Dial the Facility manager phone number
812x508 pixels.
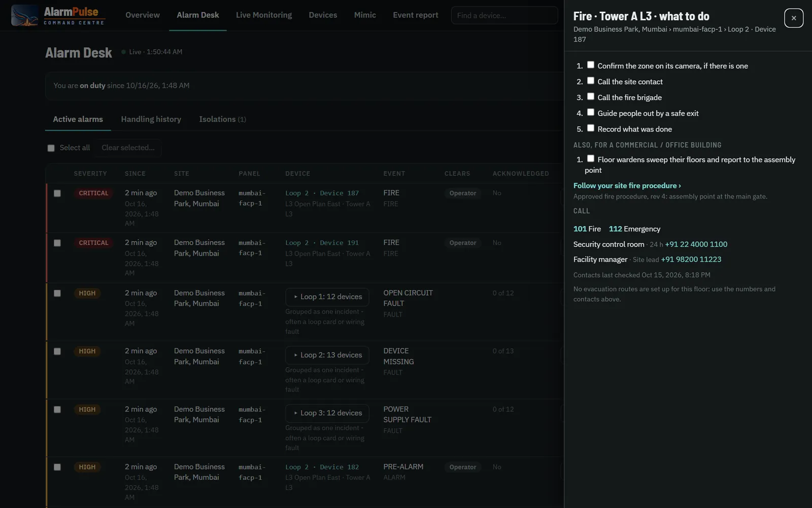tap(691, 259)
